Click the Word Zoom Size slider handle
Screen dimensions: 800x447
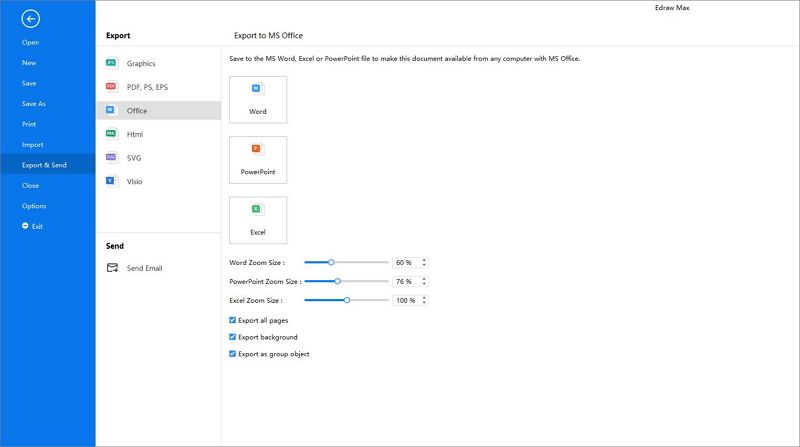[331, 262]
